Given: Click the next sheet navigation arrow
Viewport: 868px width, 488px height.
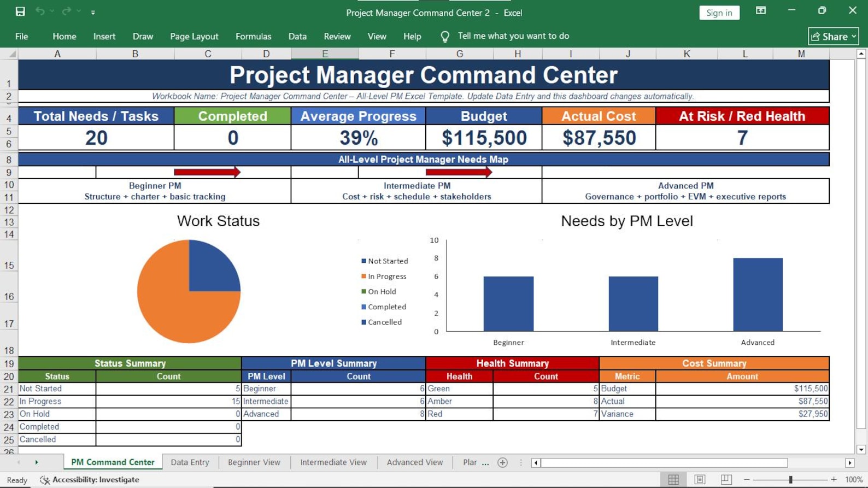Looking at the screenshot, I should 37,462.
